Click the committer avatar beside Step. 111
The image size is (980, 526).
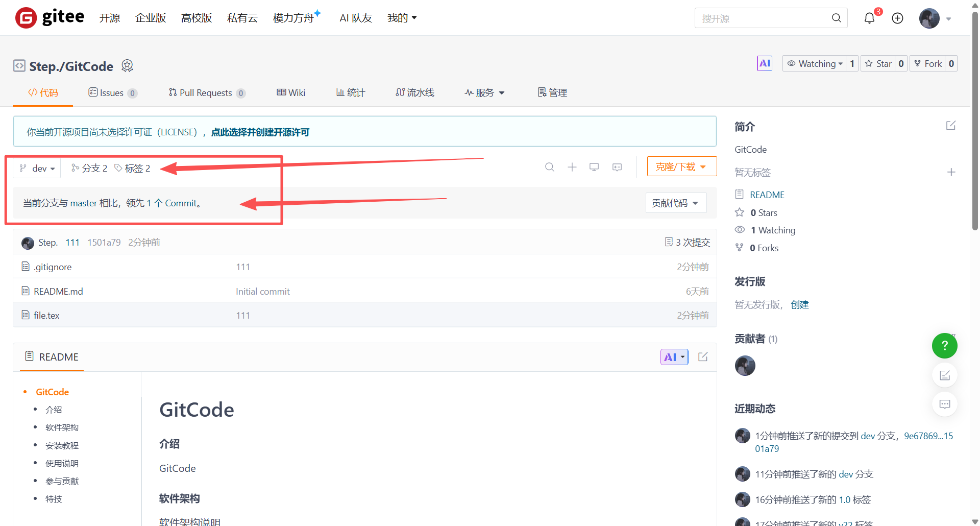(28, 243)
